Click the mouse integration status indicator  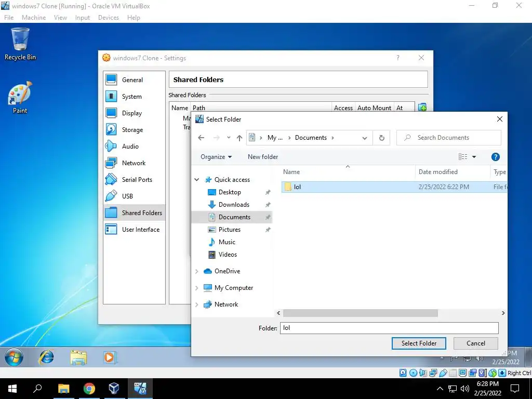pos(493,373)
